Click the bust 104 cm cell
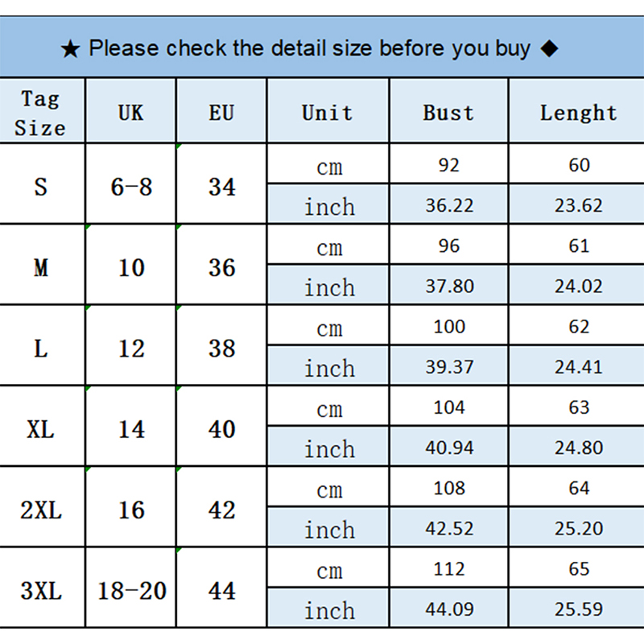Viewport: 644px width, 644px height. (x=449, y=407)
